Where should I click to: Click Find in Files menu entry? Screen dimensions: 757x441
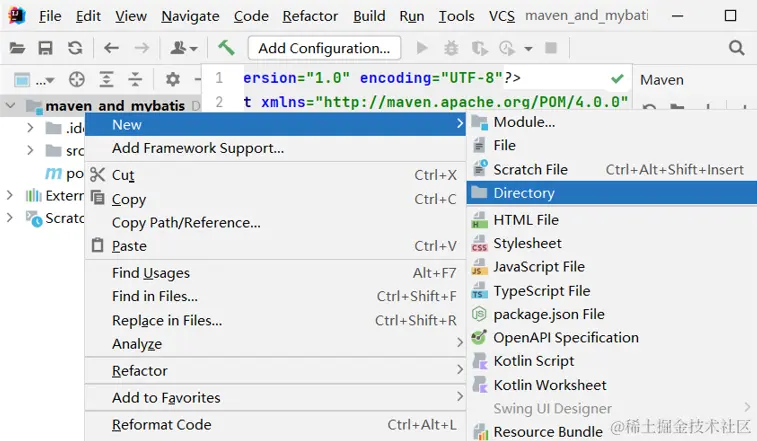tap(155, 296)
